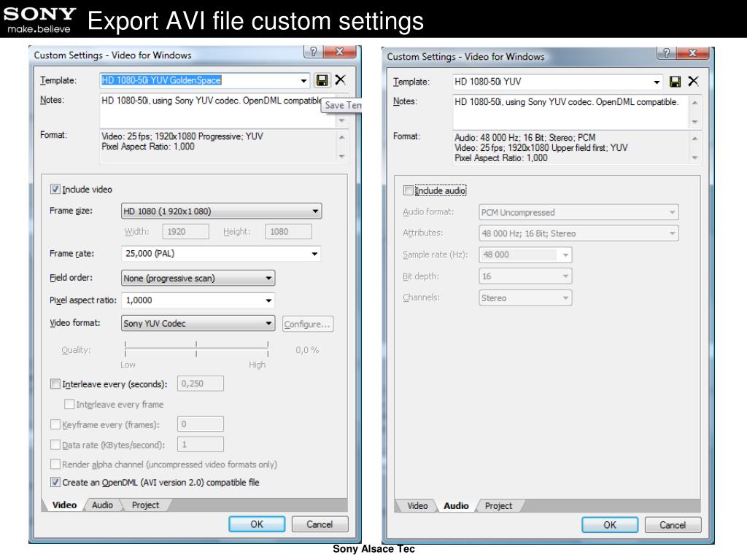Click Notes text box in right dialog
The width and height of the screenshot is (747, 560).
point(570,112)
